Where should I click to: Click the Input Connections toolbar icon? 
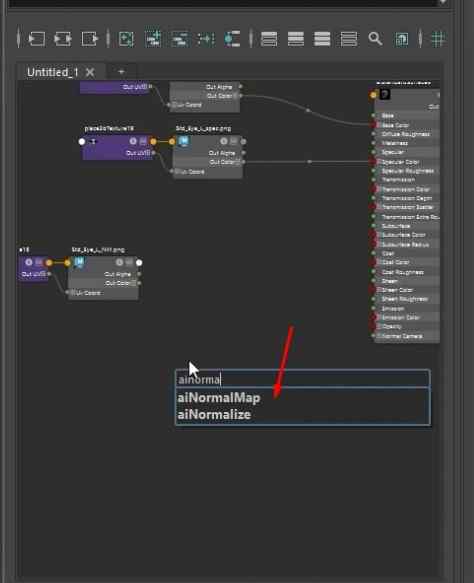[36, 39]
